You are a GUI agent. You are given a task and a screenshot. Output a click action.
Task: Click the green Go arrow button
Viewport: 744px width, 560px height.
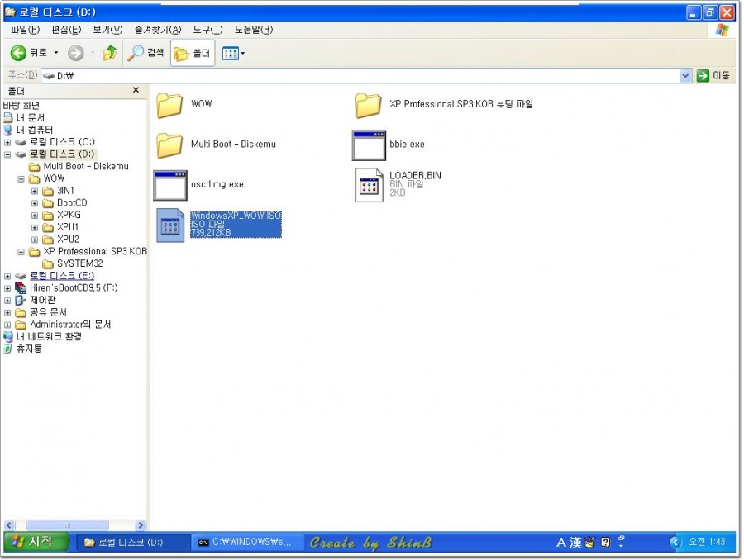[703, 75]
